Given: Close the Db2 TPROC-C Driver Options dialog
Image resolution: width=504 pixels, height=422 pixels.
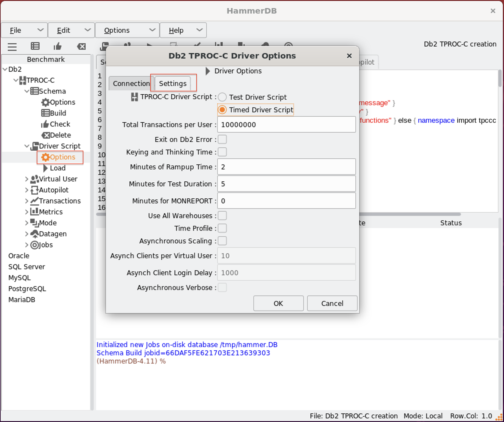Looking at the screenshot, I should (x=349, y=56).
